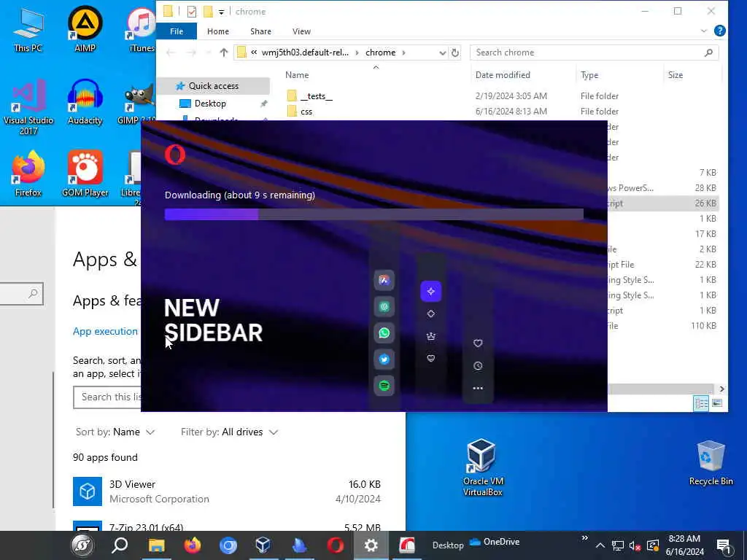Click refresh in Explorer address bar
The image size is (747, 560).
[455, 52]
